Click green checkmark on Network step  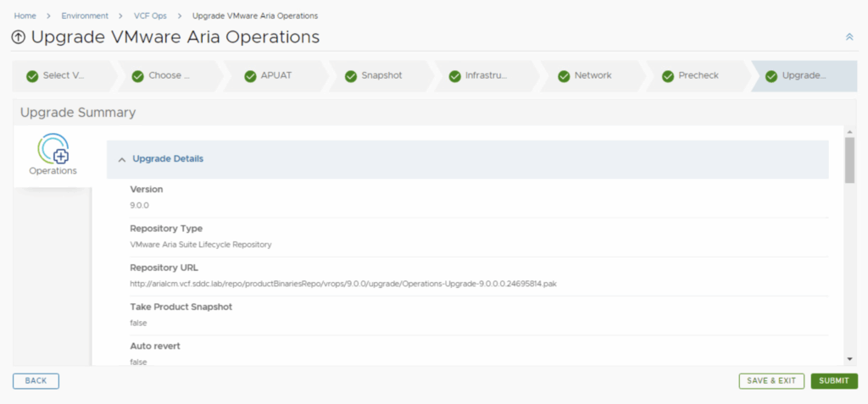point(564,75)
